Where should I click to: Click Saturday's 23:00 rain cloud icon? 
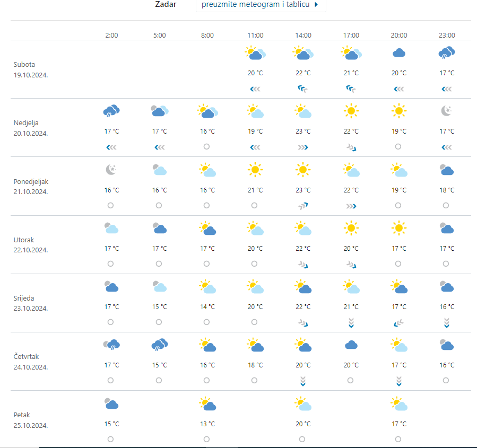[447, 52]
